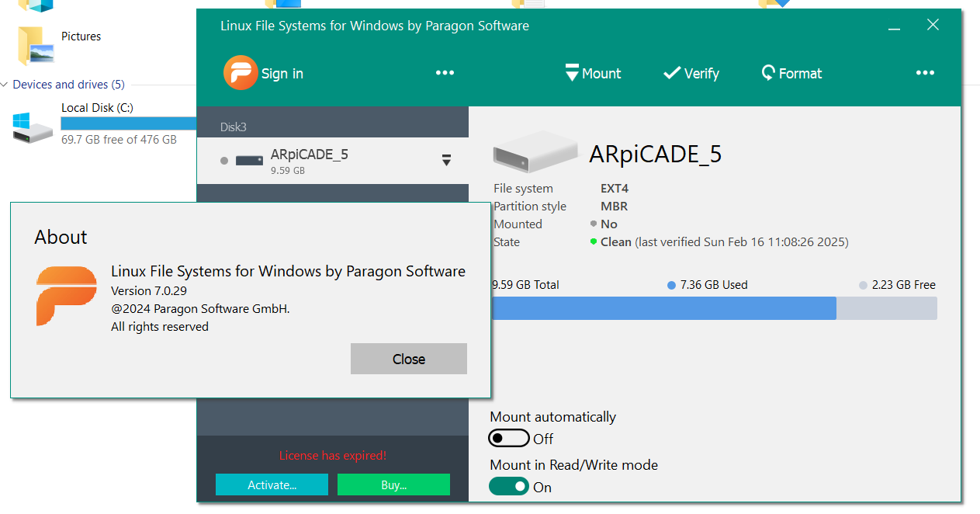This screenshot has height=514, width=980.
Task: Collapse Devices and drives section in Explorer
Action: click(5, 85)
